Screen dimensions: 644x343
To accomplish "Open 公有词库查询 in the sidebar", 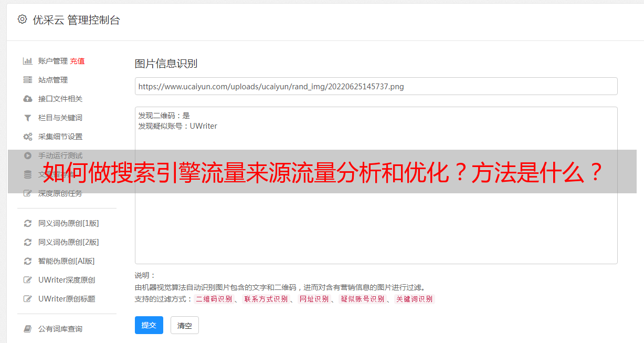I will coord(60,329).
